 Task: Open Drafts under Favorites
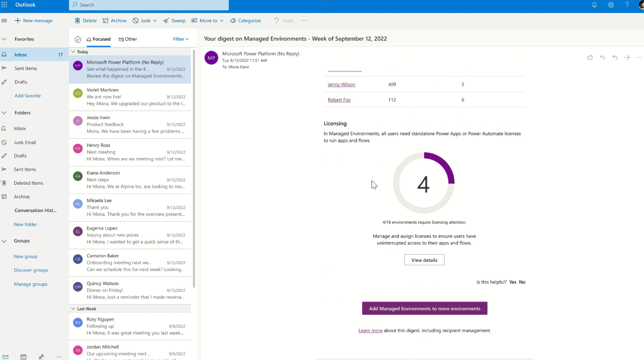coord(21,82)
